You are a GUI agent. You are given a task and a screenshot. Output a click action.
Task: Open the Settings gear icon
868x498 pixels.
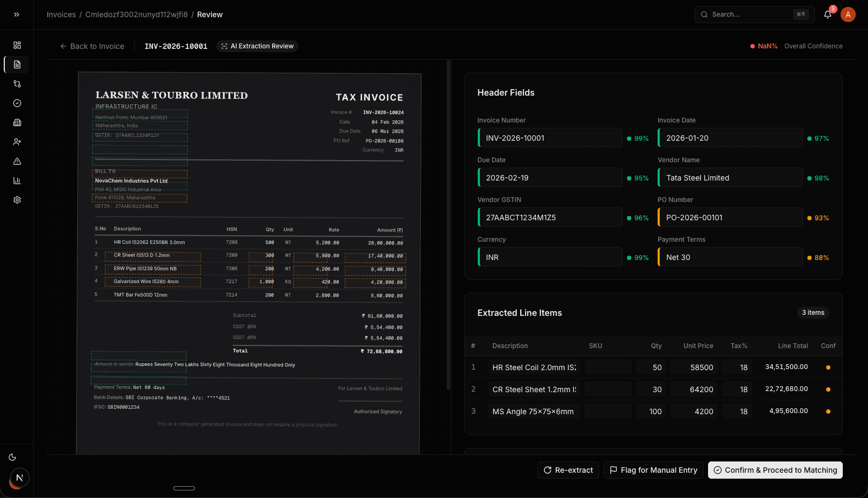(17, 200)
